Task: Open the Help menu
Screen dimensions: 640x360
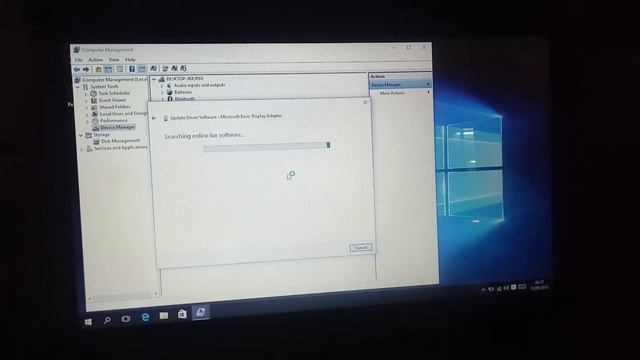Action: pyautogui.click(x=130, y=60)
